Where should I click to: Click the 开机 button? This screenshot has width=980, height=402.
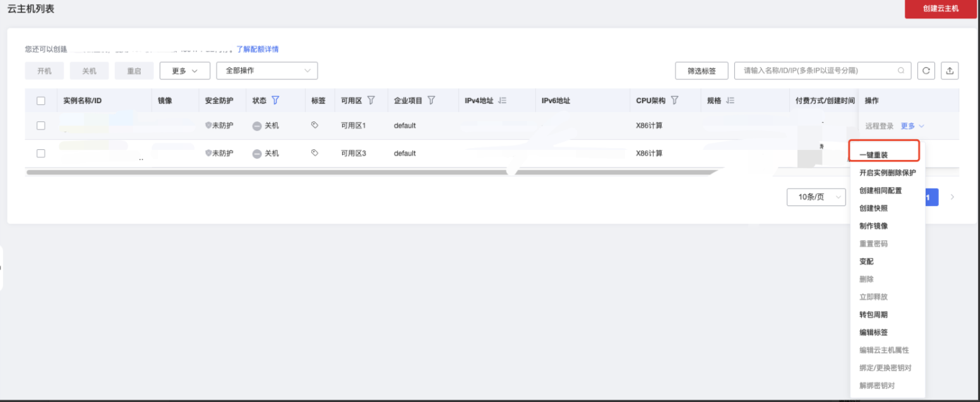(x=45, y=71)
